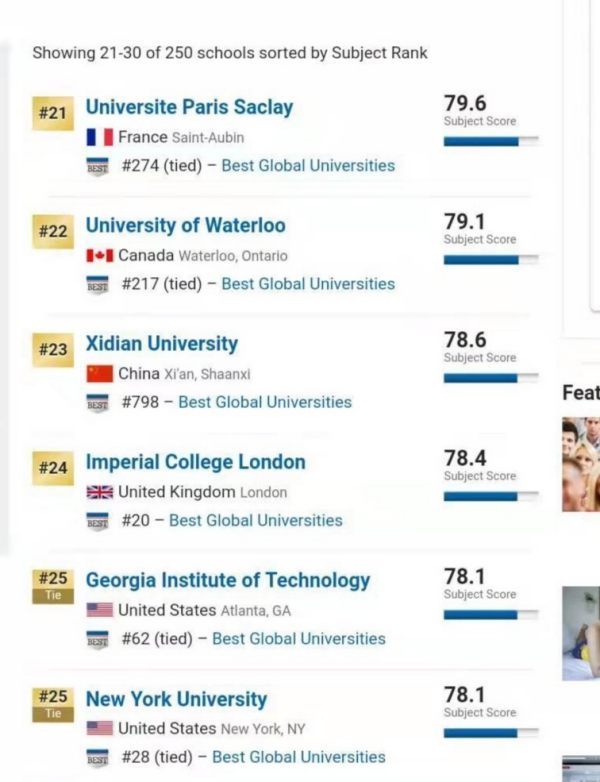Select the Imperial College London link

coord(196,462)
